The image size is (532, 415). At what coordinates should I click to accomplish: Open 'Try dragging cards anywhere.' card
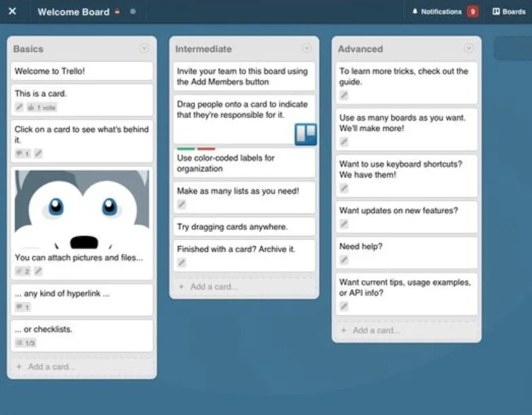point(244,226)
